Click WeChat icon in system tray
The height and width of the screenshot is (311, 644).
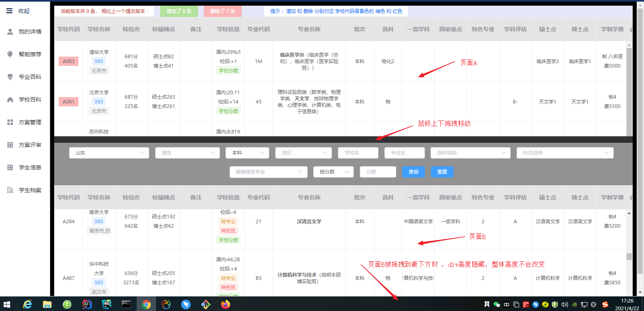pyautogui.click(x=497, y=305)
